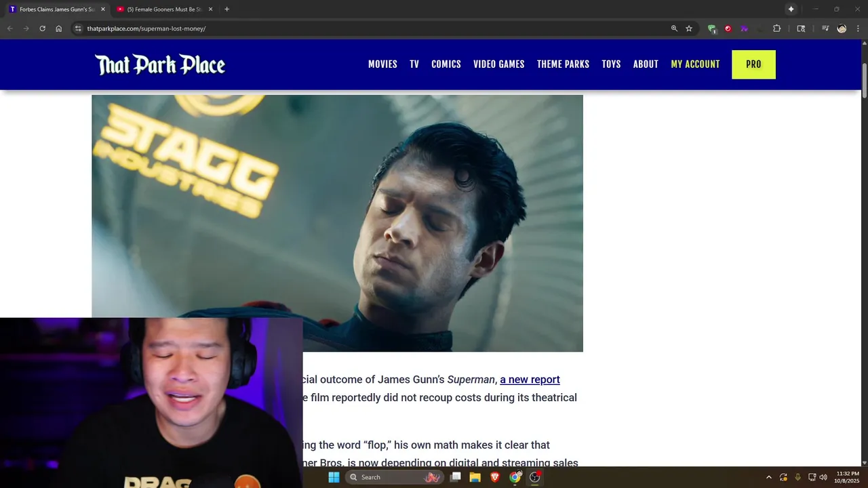Open the media controls playlist icon

(x=825, y=28)
